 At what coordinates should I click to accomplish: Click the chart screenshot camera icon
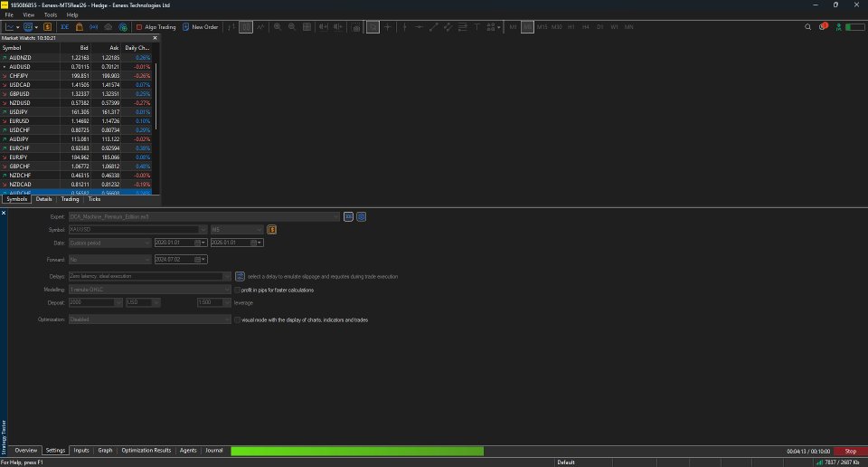pos(356,26)
